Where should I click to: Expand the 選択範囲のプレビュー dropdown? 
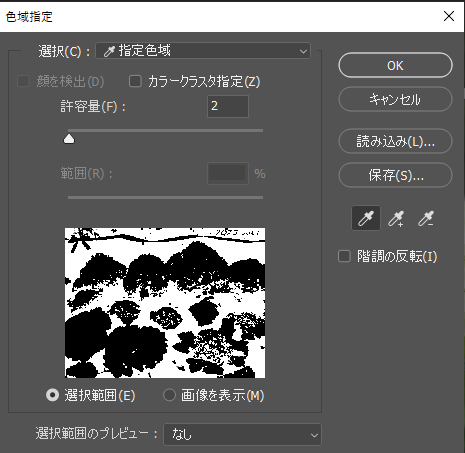(242, 434)
